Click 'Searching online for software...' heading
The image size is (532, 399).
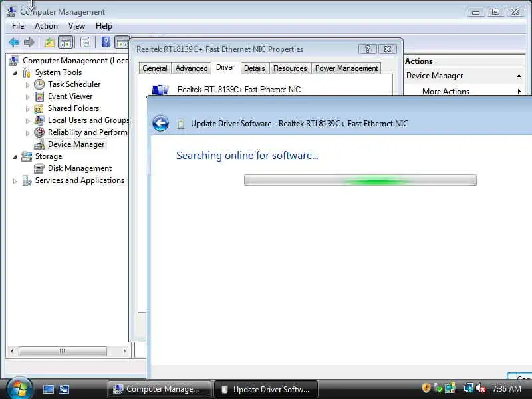tap(247, 156)
